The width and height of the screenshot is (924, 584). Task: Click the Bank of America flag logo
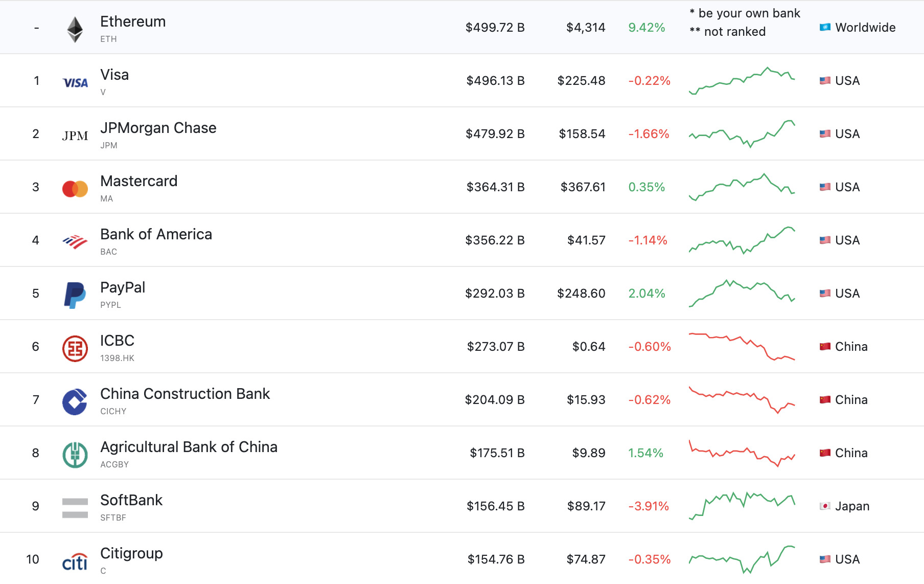[75, 241]
